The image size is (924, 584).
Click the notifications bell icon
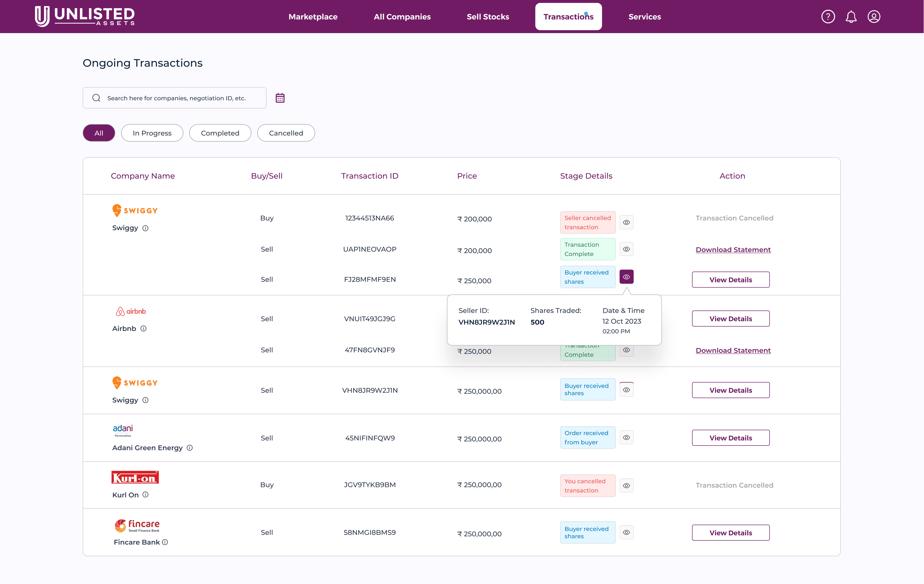coord(851,17)
